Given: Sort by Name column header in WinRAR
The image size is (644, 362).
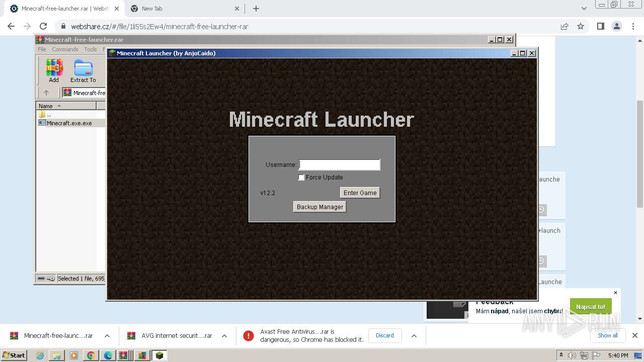Looking at the screenshot, I should coord(66,106).
